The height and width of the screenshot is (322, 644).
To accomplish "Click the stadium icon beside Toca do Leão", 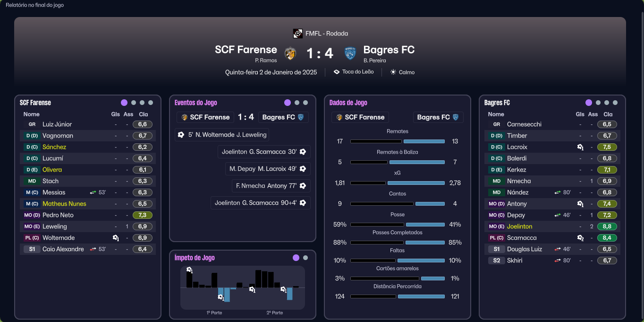I will pos(337,72).
